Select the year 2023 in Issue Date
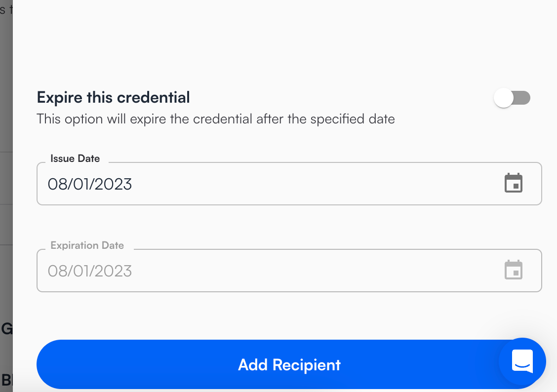Image resolution: width=557 pixels, height=392 pixels. click(x=113, y=184)
